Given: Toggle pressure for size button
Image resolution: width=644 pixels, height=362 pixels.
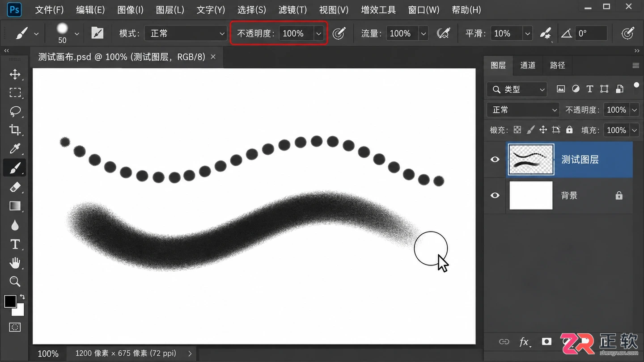Looking at the screenshot, I should pos(628,33).
